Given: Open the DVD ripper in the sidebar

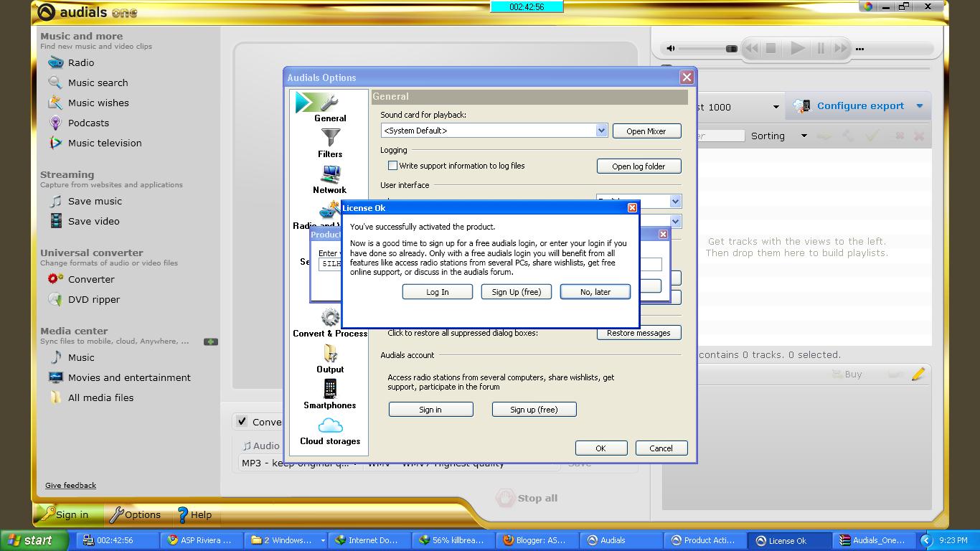Looking at the screenshot, I should pos(84,299).
